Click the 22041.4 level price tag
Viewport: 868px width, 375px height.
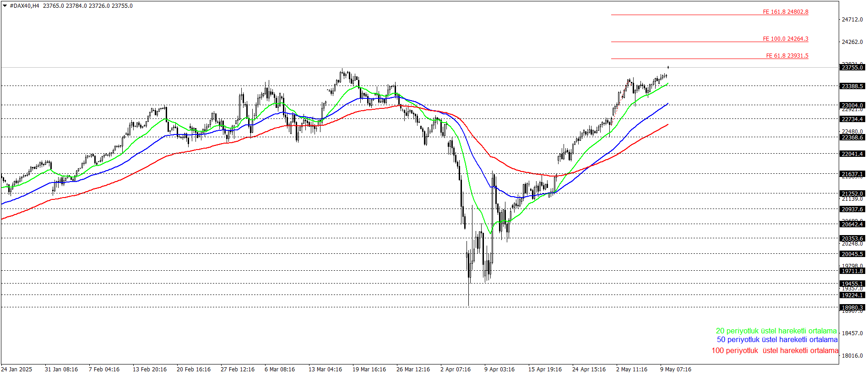(852, 154)
